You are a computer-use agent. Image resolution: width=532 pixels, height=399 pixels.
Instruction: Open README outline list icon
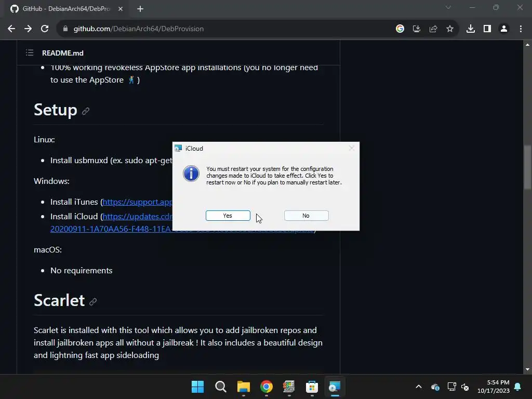[x=30, y=52]
